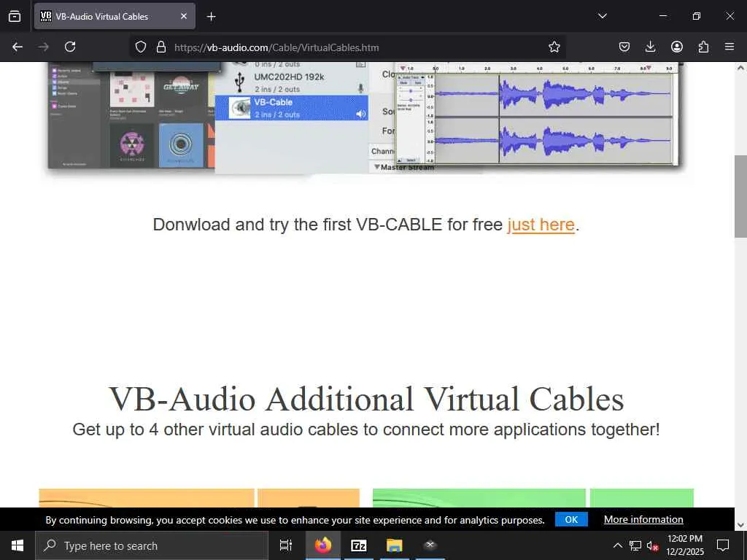The image size is (747, 560).
Task: Open the tracking protection shield
Action: [x=141, y=47]
